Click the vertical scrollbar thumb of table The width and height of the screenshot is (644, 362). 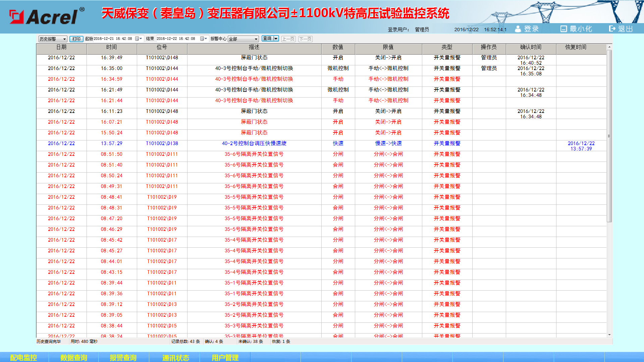pyautogui.click(x=609, y=136)
